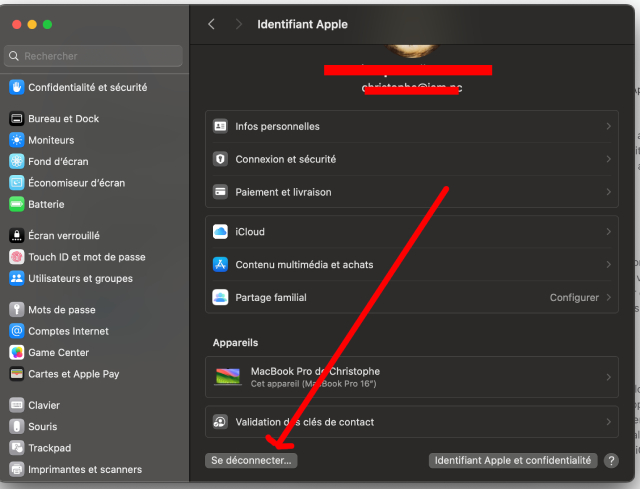Select Moniteurs label in sidebar

click(x=51, y=140)
